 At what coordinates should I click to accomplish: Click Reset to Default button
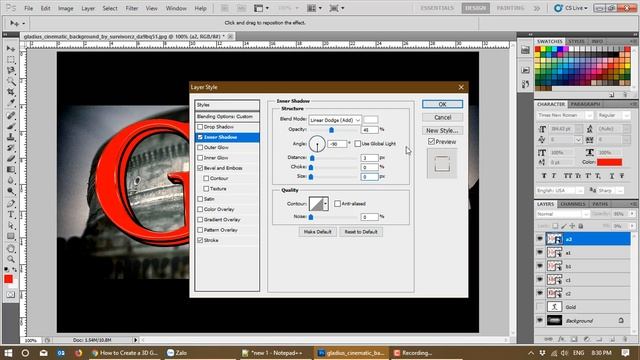361,232
